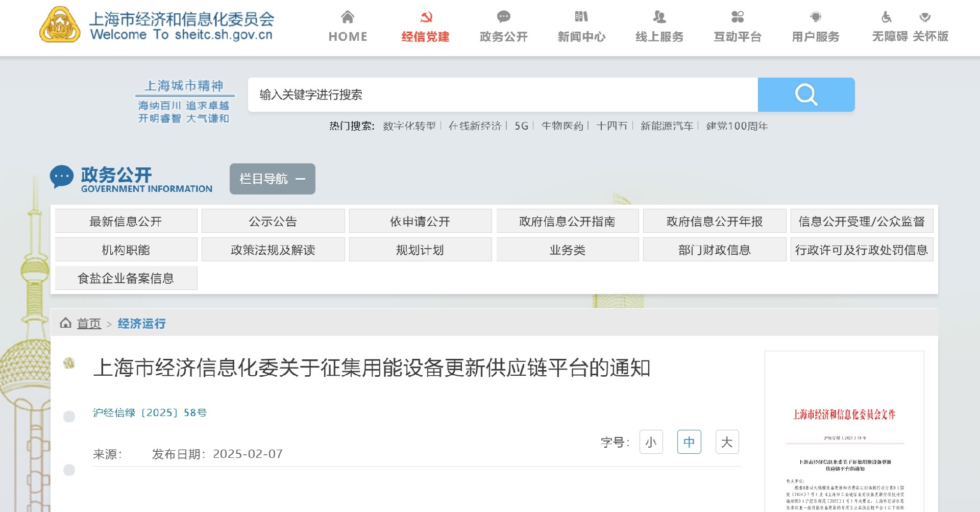
Task: Collapse the 栏目导航 panel
Action: pos(272,179)
